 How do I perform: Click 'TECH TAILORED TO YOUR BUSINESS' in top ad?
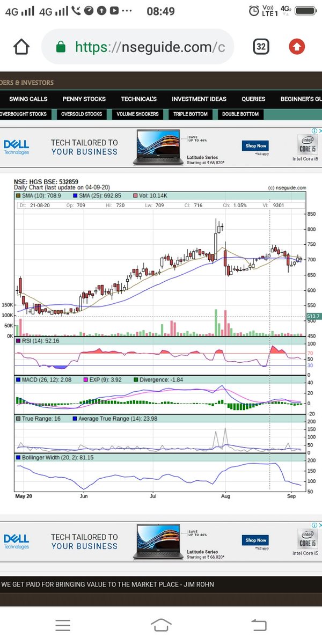tap(84, 147)
